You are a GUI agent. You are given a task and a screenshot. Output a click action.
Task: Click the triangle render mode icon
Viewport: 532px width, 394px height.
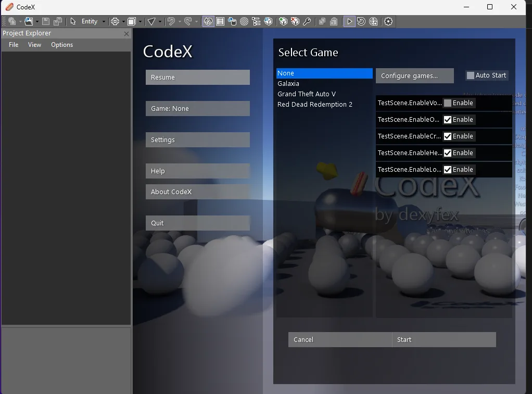151,21
